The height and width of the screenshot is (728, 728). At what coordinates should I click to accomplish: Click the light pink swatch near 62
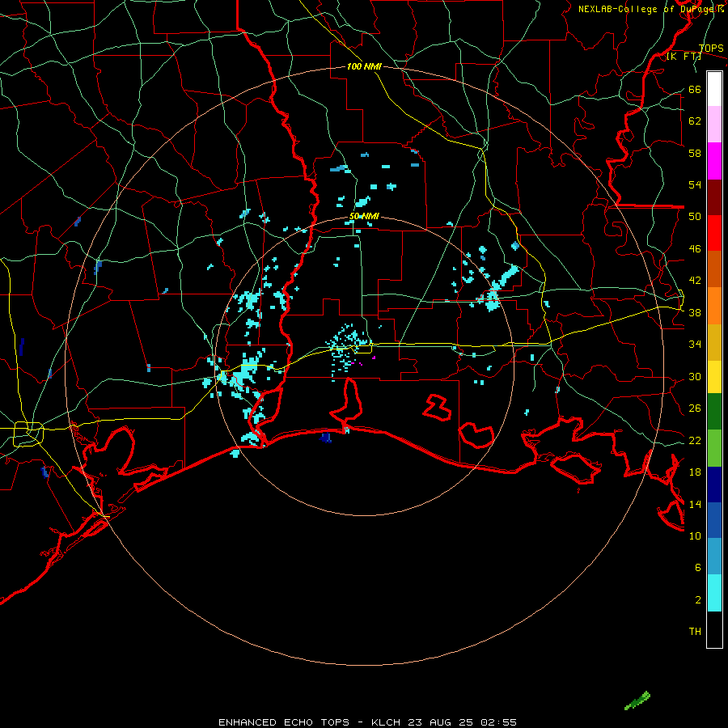tap(714, 124)
